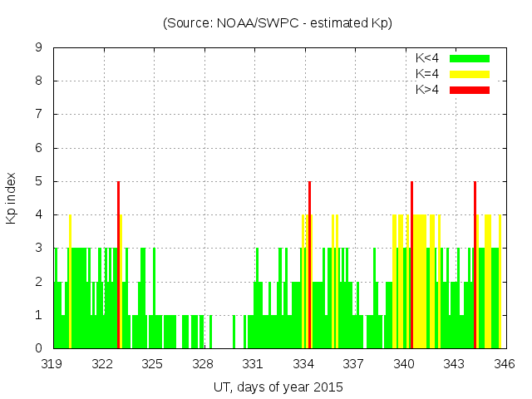Click the x-axis tick label 346
Image resolution: width=532 pixels, height=399 pixels.
click(x=505, y=364)
